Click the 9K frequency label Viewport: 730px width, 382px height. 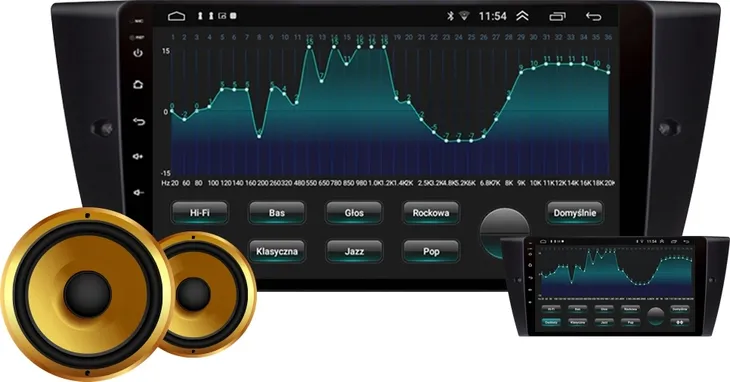(521, 183)
